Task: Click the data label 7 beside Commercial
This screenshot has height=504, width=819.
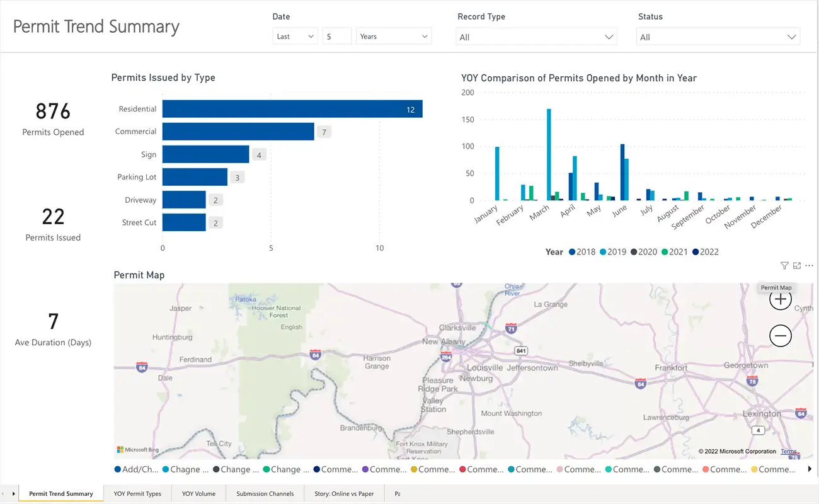Action: (x=324, y=132)
